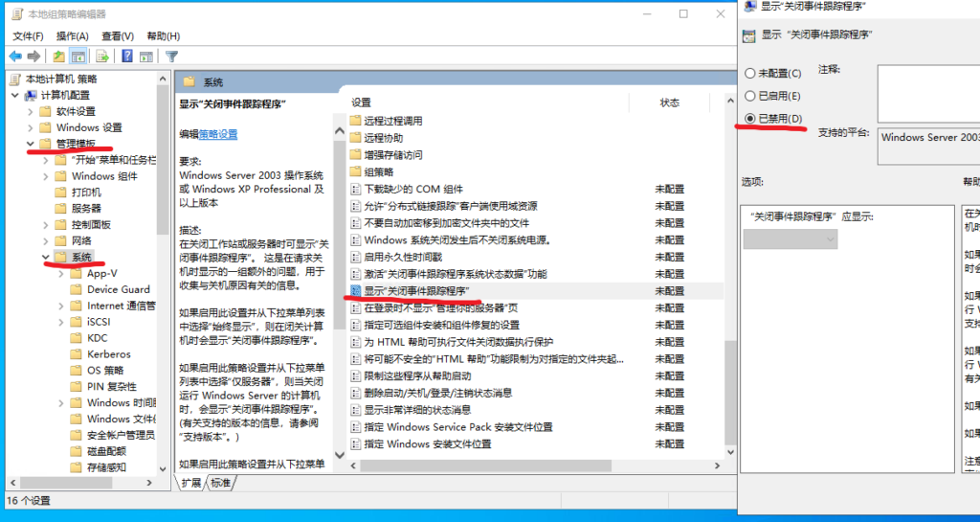Click the 策略设置 edit link
980x522 pixels.
(x=218, y=134)
